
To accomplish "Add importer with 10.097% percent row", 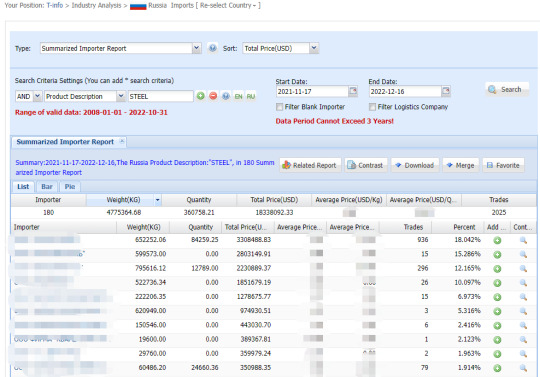I will (x=497, y=283).
